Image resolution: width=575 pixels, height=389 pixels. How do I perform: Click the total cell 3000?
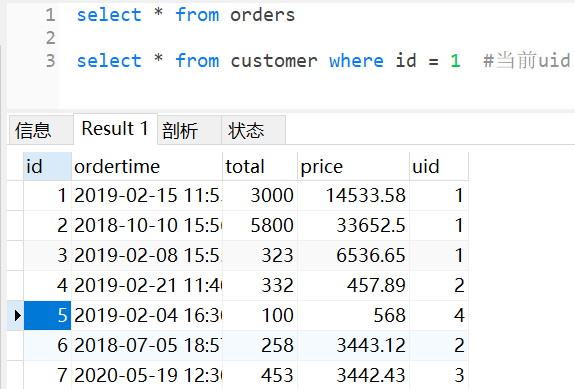[260, 195]
